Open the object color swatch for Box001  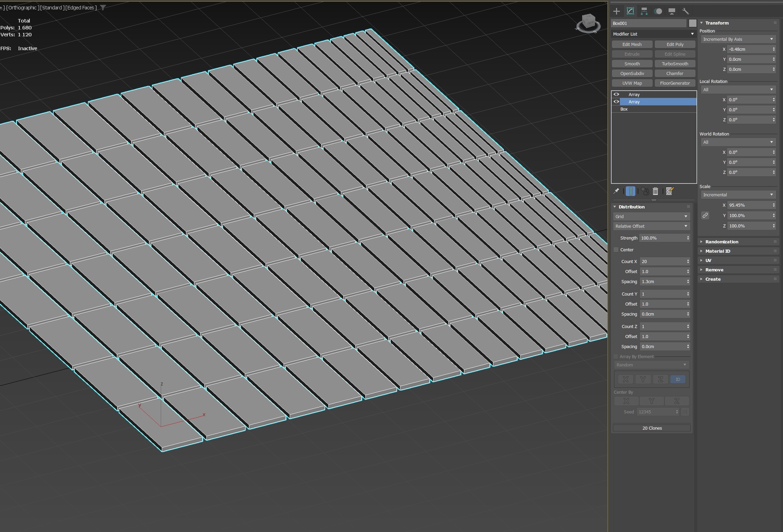tap(692, 23)
